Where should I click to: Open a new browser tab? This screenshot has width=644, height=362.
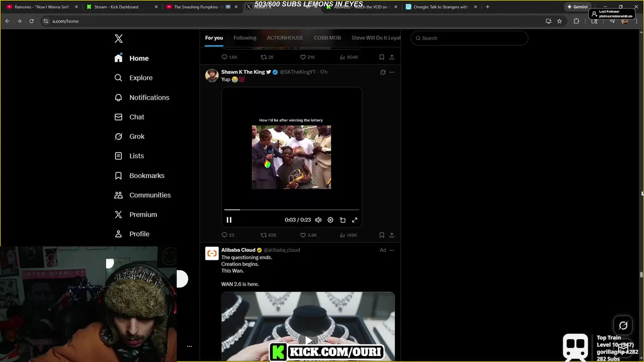click(488, 7)
